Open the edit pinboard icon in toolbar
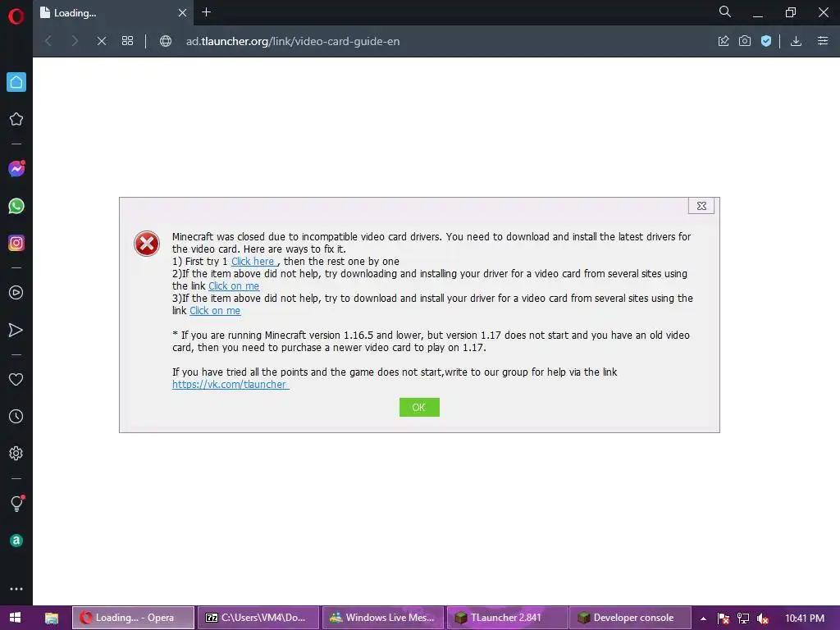The width and height of the screenshot is (840, 630). [724, 41]
